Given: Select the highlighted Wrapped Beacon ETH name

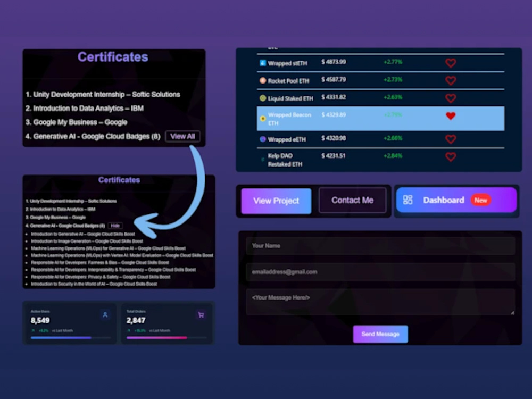Looking at the screenshot, I should pyautogui.click(x=289, y=119).
